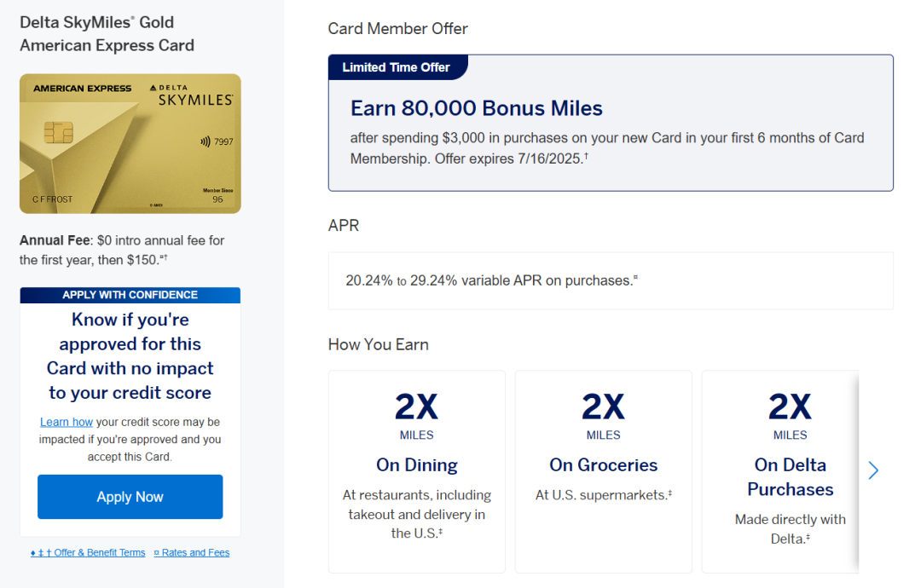Click the EMV chip on the card
The width and height of the screenshot is (921, 588).
click(x=57, y=133)
